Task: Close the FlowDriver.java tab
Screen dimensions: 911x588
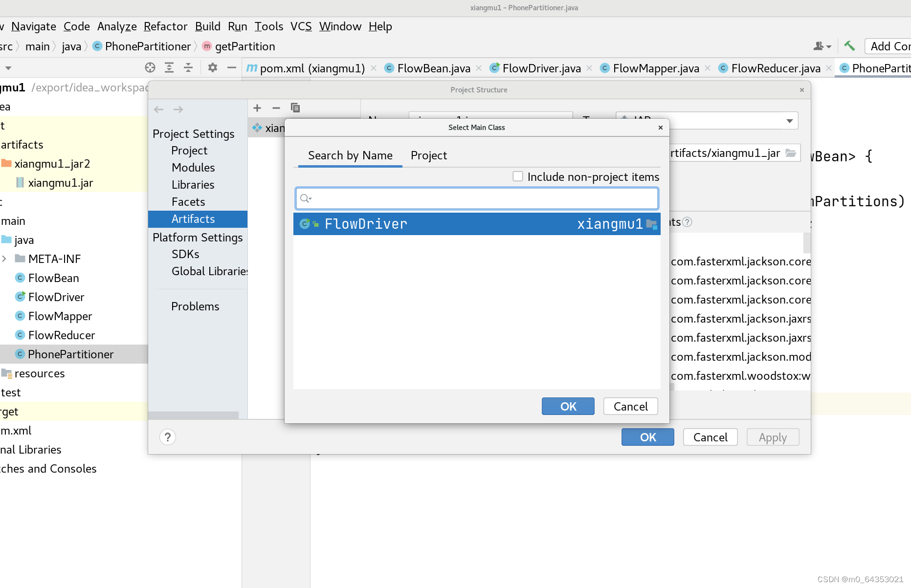Action: pyautogui.click(x=589, y=68)
